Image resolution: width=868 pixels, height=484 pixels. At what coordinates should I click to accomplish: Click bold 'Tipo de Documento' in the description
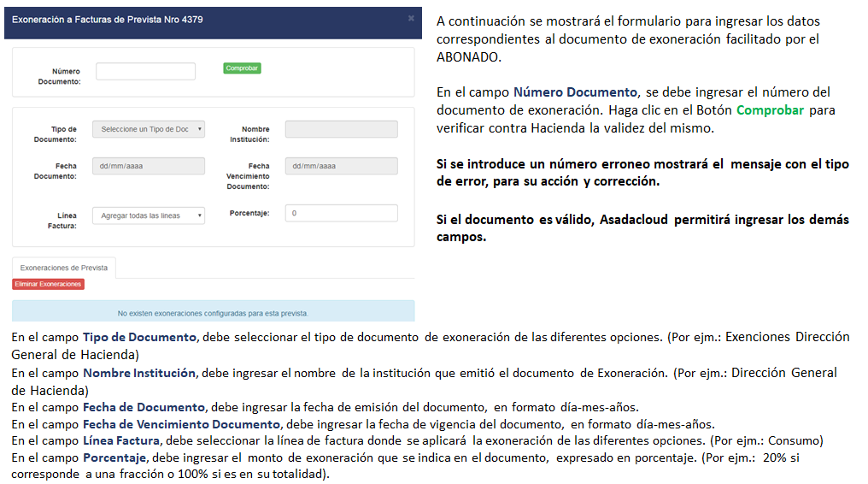coord(139,337)
